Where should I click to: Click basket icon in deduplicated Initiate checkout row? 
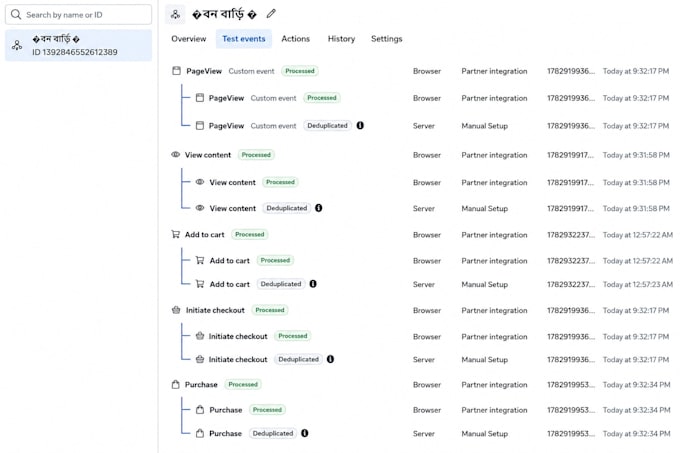tap(199, 359)
